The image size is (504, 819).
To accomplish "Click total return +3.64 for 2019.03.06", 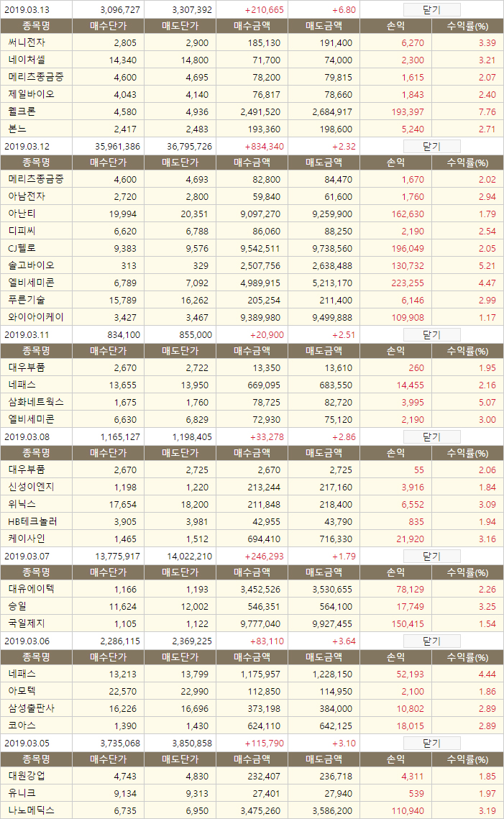I will 344,641.
